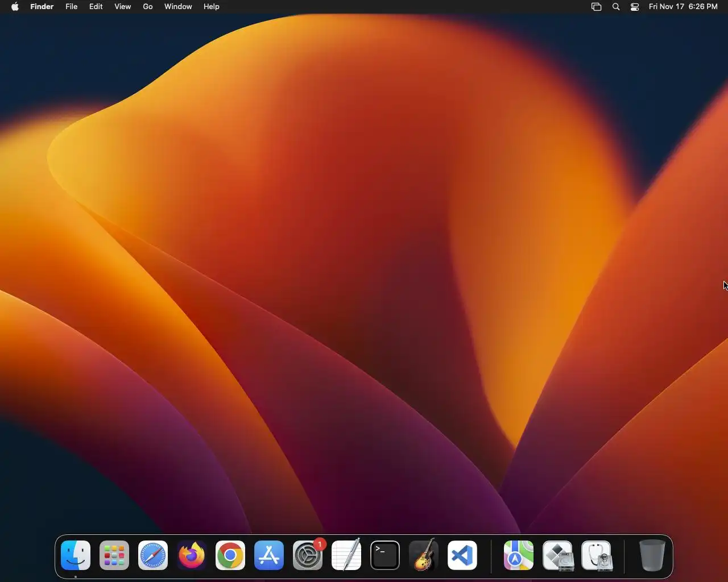Open the Edit menu
728x582 pixels.
pyautogui.click(x=96, y=7)
